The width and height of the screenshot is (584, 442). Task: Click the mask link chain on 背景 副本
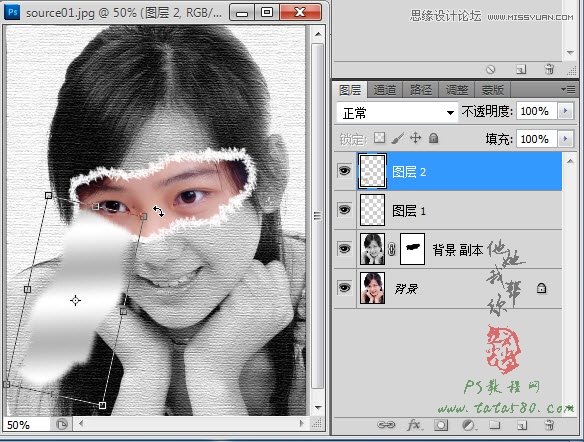coord(391,249)
